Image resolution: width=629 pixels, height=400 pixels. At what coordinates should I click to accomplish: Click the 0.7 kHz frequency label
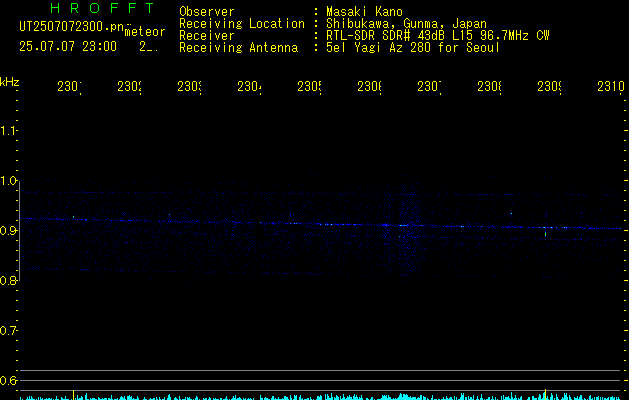point(8,331)
